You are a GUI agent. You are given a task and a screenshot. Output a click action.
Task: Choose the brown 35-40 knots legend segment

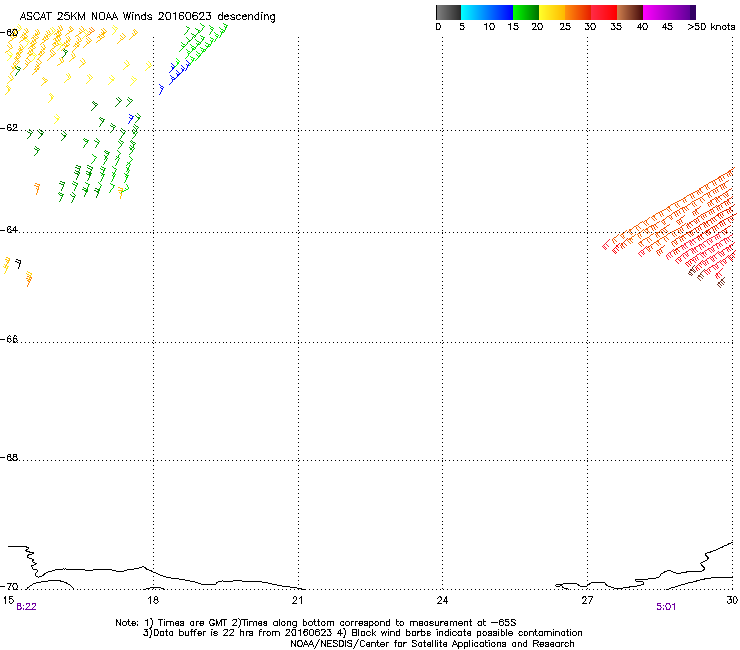tap(630, 12)
